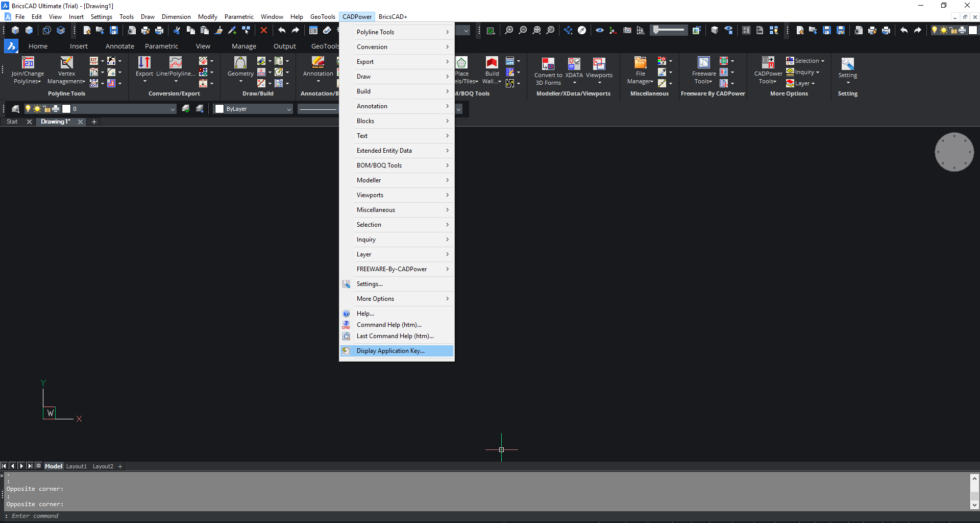Open Settings from CADPower menu

[x=397, y=284]
